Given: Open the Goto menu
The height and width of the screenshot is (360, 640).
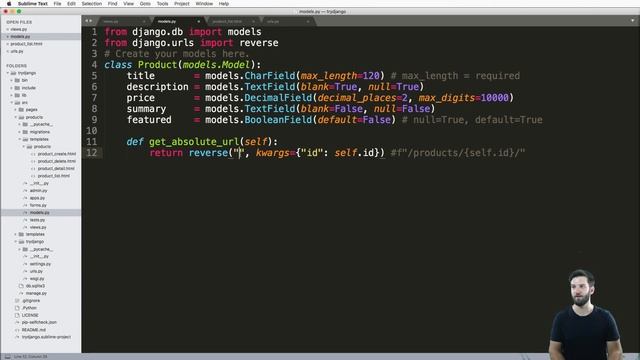Looking at the screenshot, I should [145, 4].
